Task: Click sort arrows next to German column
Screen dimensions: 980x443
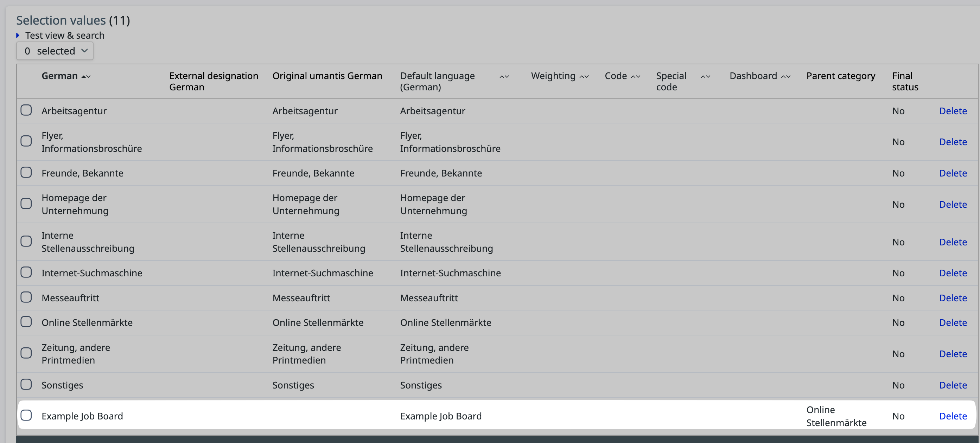Action: pyautogui.click(x=86, y=76)
